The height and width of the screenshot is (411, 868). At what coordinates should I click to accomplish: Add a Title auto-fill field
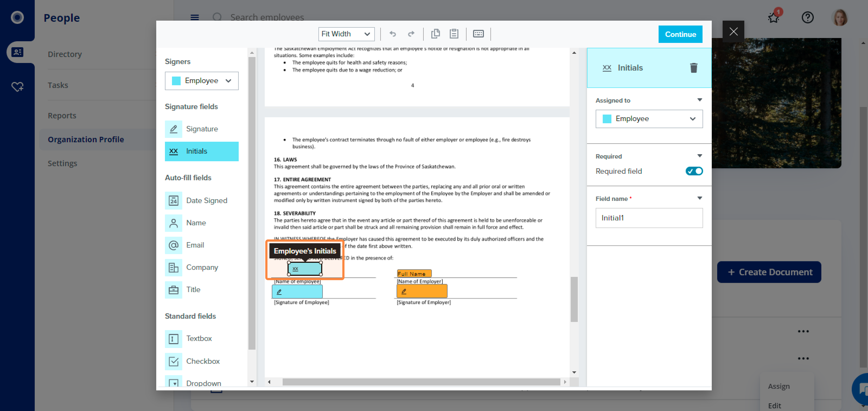tap(202, 289)
